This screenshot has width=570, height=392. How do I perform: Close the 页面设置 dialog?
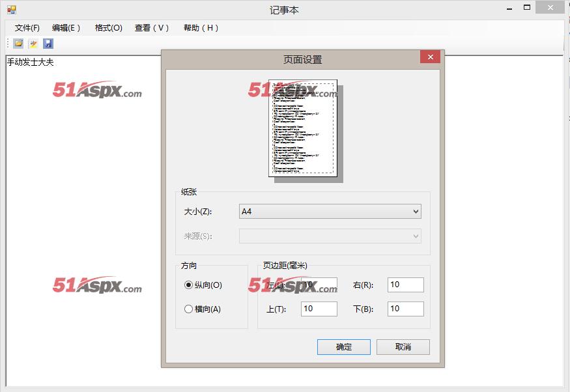click(430, 57)
